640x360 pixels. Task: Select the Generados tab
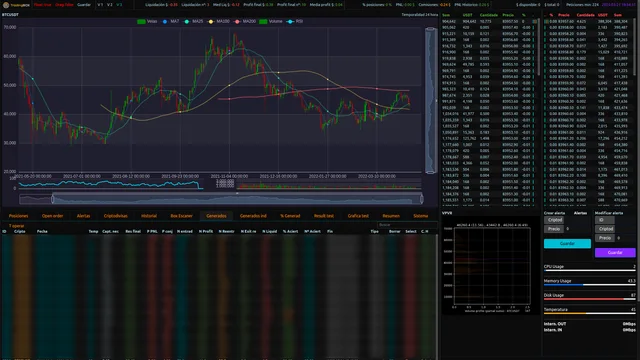pos(216,216)
